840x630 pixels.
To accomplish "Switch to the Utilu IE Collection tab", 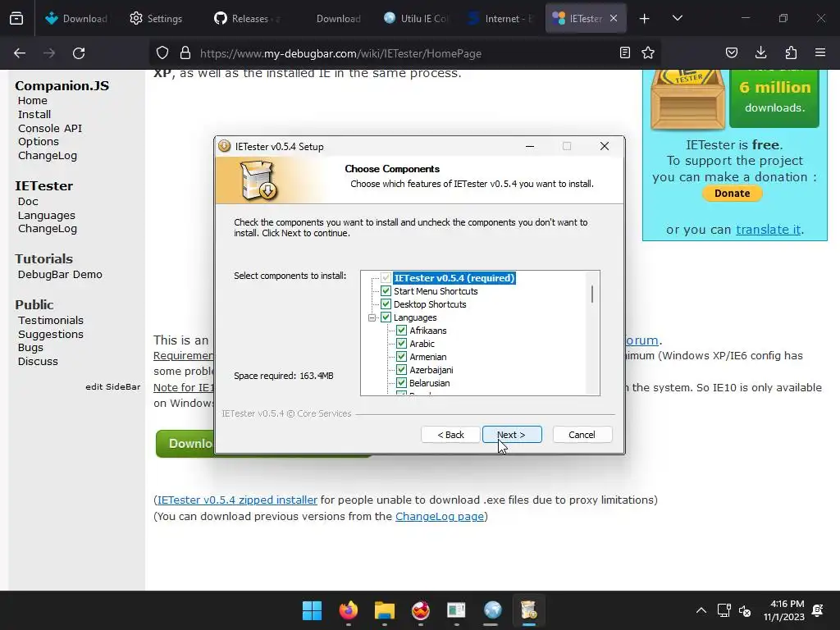I will point(416,18).
